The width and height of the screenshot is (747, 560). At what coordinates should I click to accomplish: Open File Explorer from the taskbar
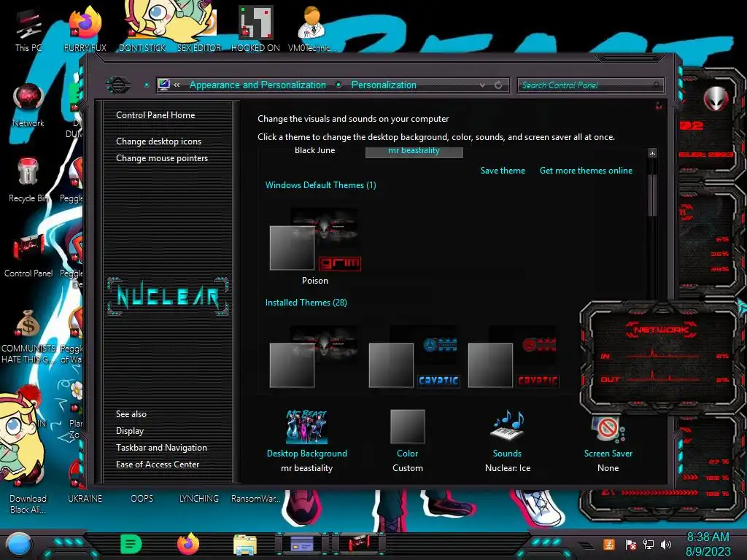tap(245, 544)
